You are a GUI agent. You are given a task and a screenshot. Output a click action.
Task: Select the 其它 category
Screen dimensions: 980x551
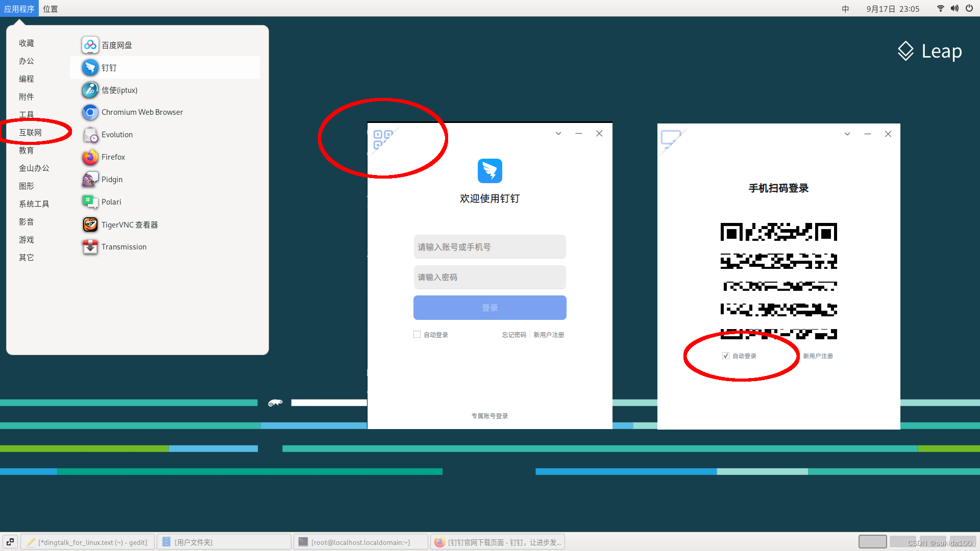coord(27,258)
